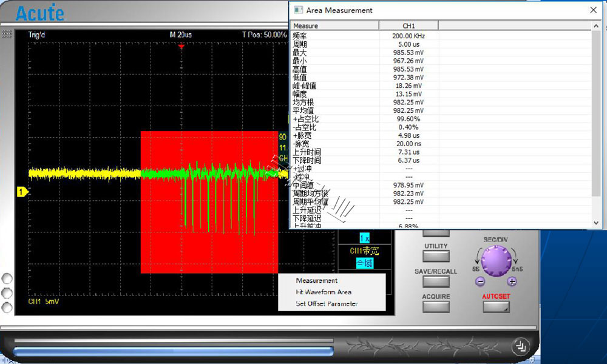
Task: Click the SEC/DIV minus button
Action: point(480,281)
